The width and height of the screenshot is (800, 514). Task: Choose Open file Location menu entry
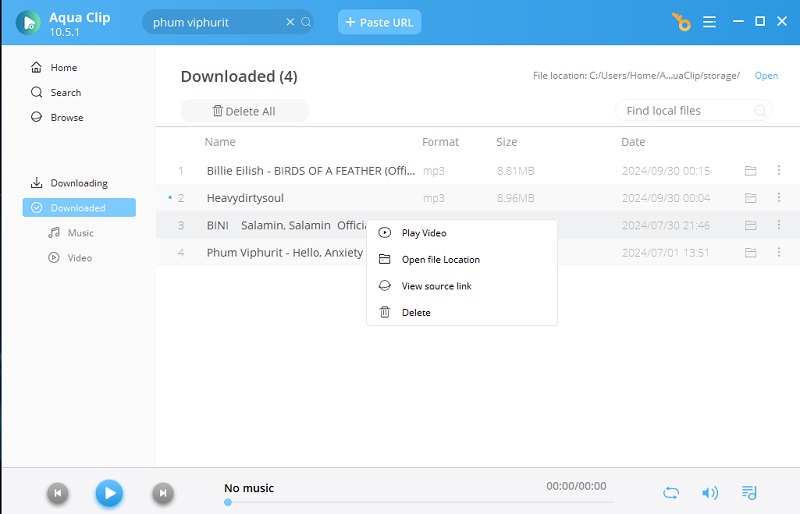point(462,259)
